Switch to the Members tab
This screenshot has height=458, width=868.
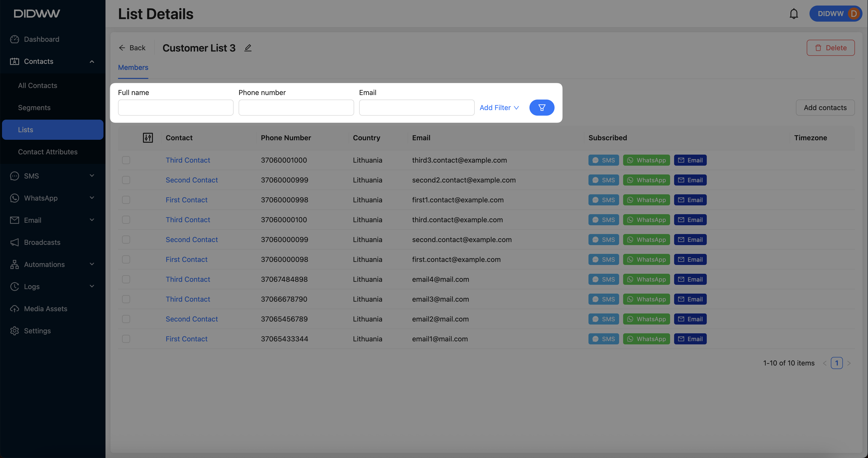(x=133, y=67)
